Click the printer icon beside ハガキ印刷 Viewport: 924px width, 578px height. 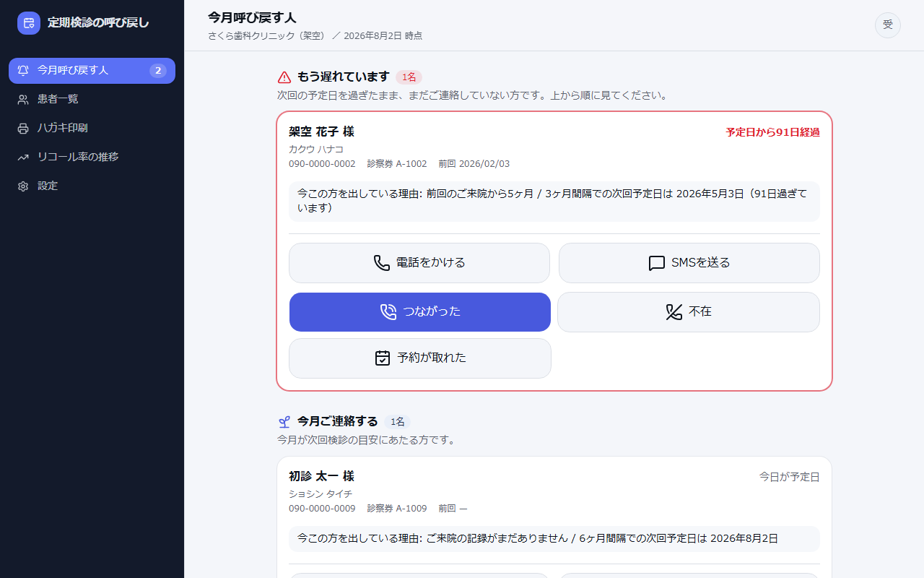(x=23, y=128)
